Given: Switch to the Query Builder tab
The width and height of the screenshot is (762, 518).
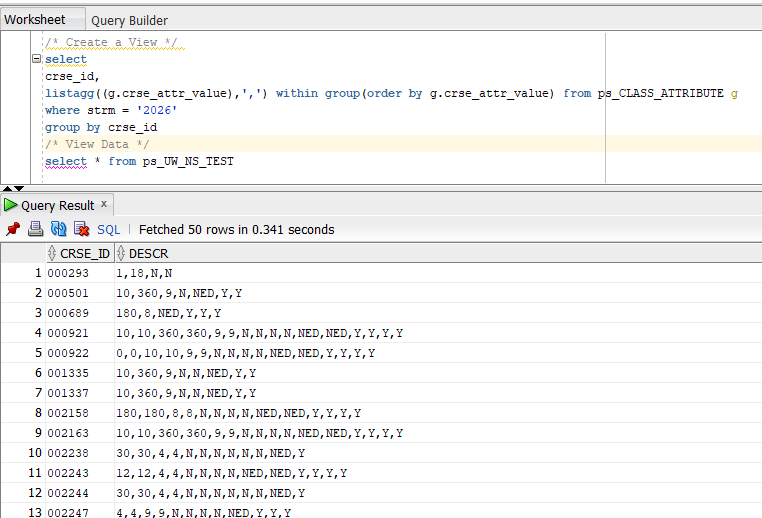Looking at the screenshot, I should [129, 20].
